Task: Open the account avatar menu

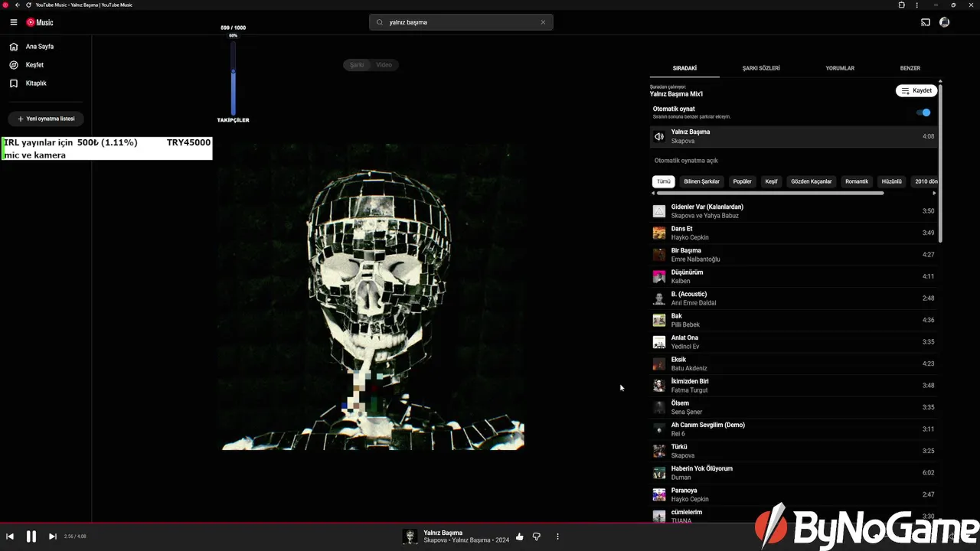Action: pos(945,22)
